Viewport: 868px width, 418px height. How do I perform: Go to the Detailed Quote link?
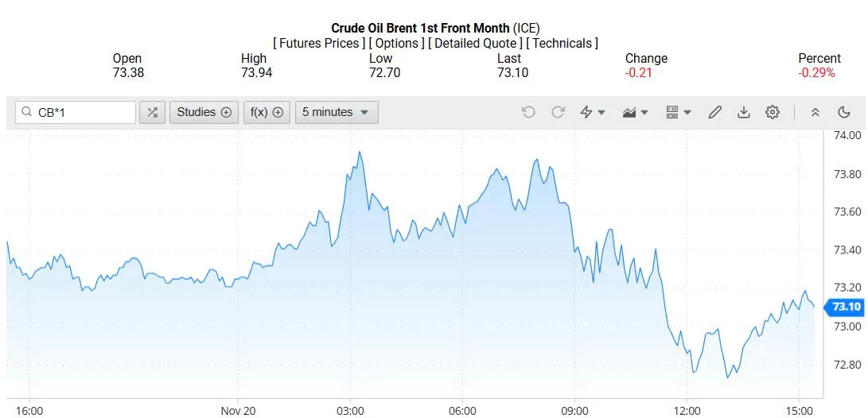coord(475,43)
